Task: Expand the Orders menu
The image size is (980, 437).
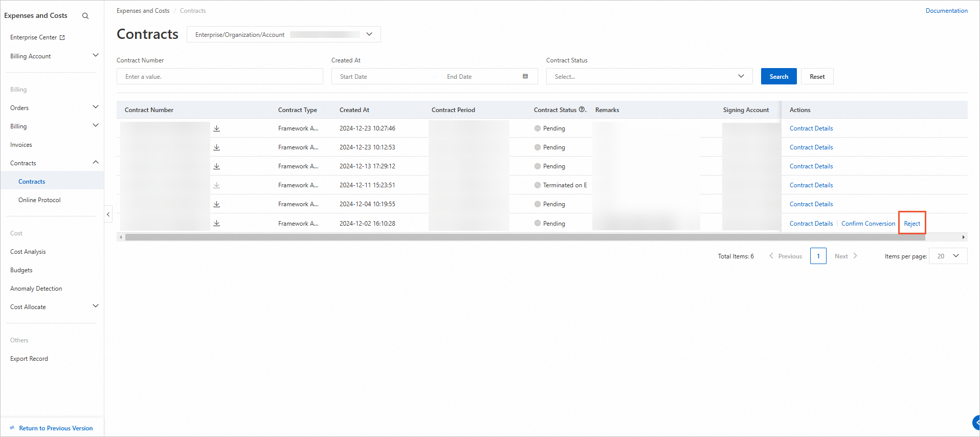Action: [95, 107]
